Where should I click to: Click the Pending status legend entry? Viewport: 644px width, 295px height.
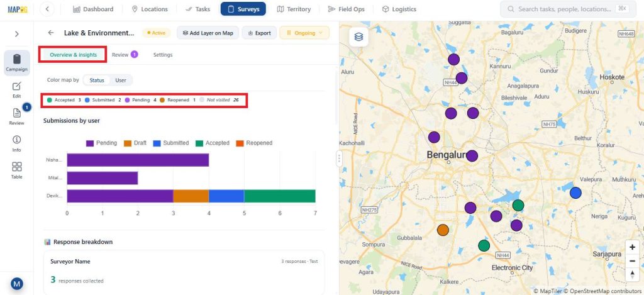coord(141,100)
